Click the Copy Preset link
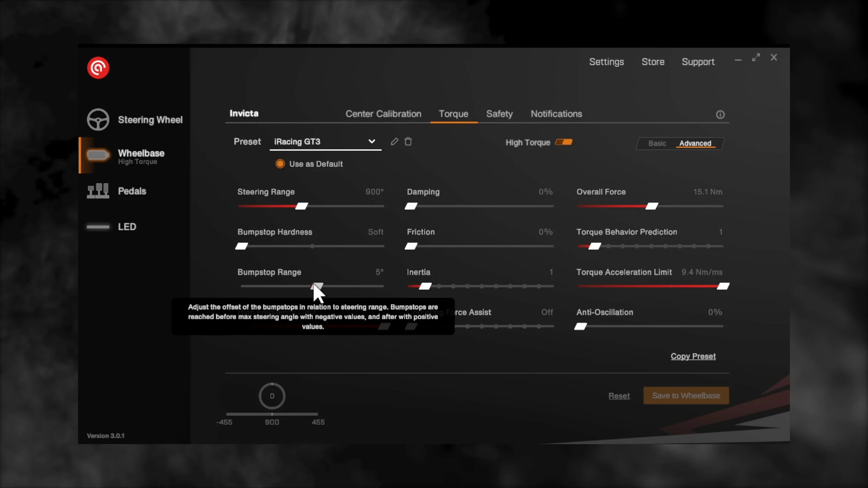 pos(693,356)
